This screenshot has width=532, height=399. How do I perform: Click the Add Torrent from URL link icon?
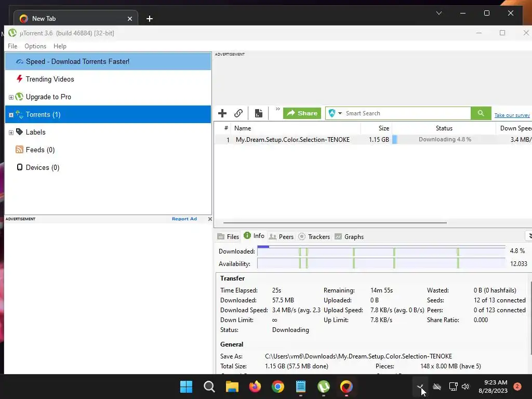point(238,113)
